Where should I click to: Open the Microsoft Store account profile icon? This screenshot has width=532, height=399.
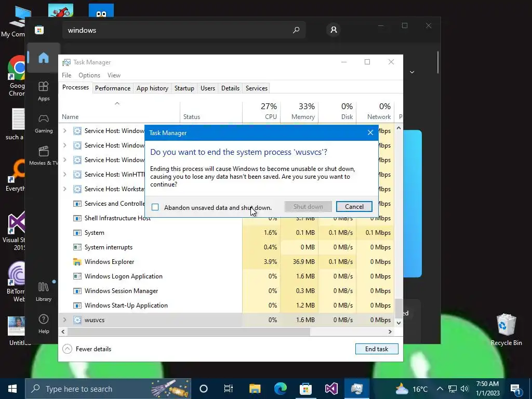[x=334, y=30]
